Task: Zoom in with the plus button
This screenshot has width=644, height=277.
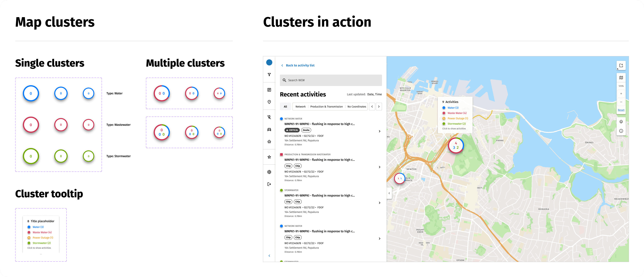Action: (621, 94)
